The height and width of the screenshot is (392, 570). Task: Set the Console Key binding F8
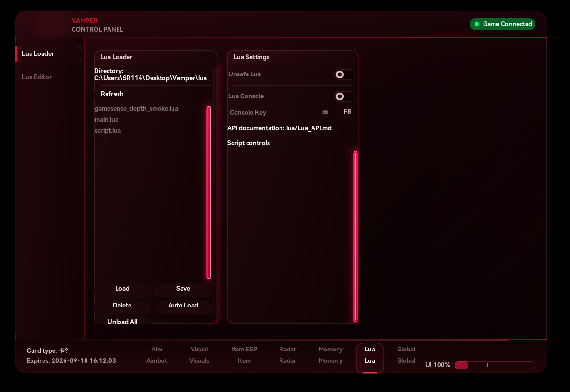[347, 112]
